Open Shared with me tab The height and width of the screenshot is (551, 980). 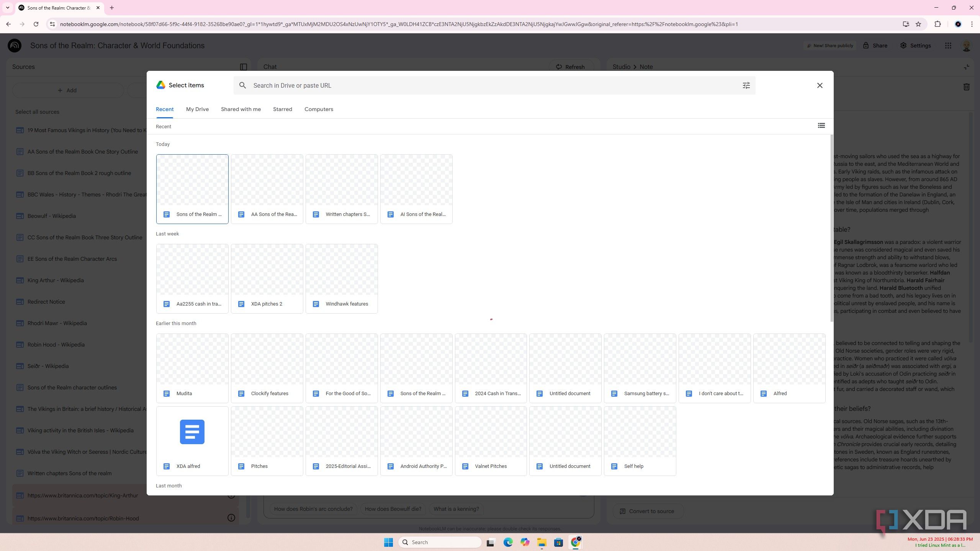[241, 109]
